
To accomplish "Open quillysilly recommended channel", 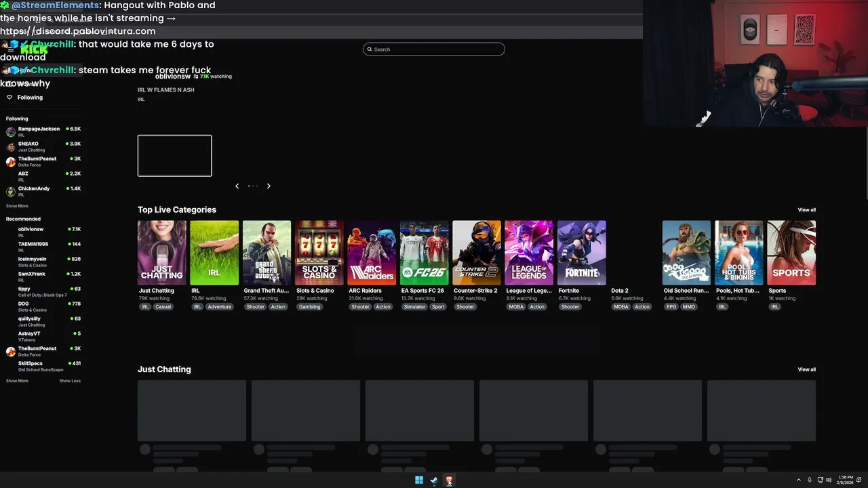I will tap(43, 321).
